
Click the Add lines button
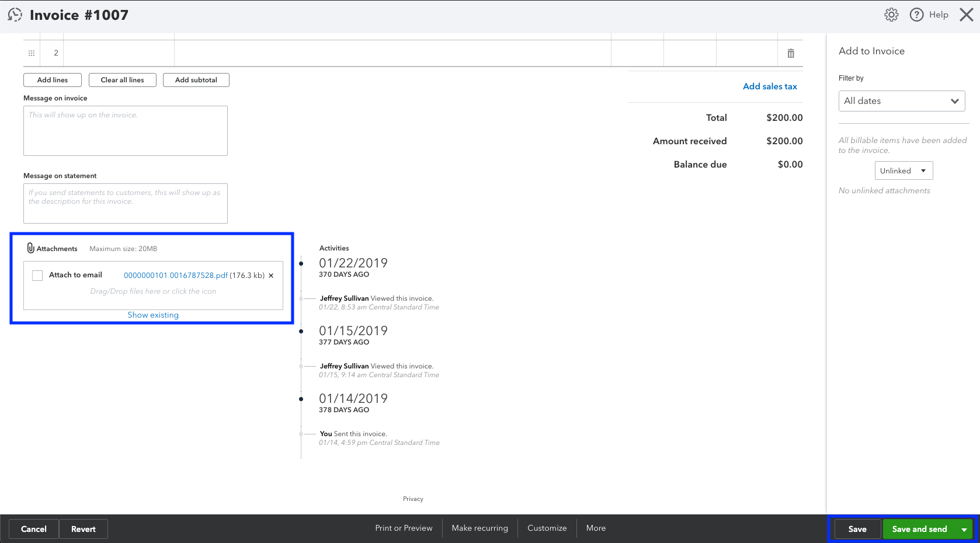pos(53,80)
